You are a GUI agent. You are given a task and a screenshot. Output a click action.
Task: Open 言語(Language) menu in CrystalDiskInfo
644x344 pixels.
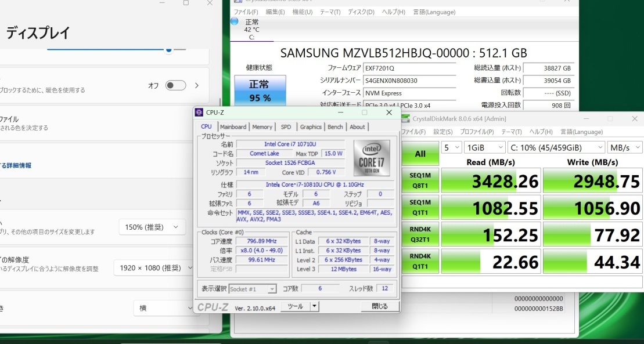[x=434, y=12]
